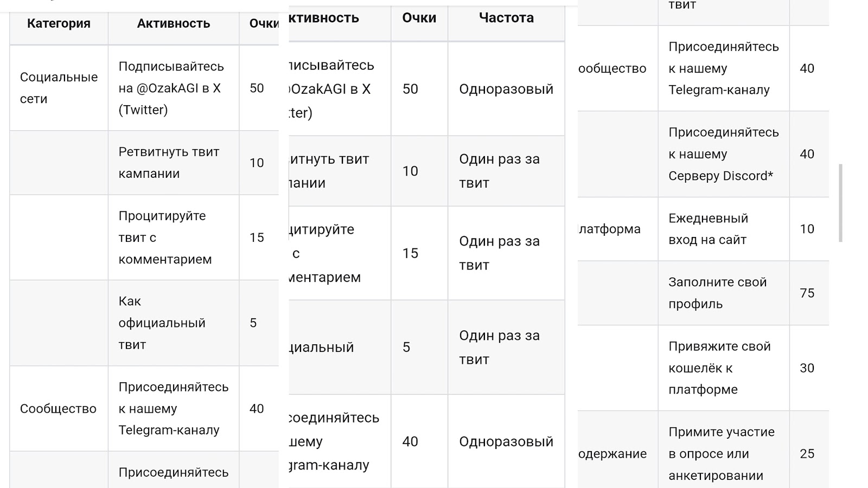Viewport: 868px width, 488px height.
Task: Click the Заполните свой профиль cell
Action: (x=717, y=293)
